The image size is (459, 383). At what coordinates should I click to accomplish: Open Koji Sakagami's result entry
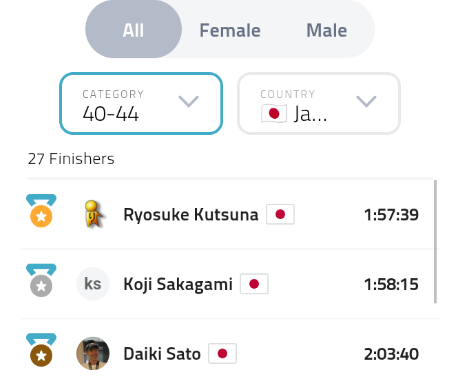click(228, 284)
